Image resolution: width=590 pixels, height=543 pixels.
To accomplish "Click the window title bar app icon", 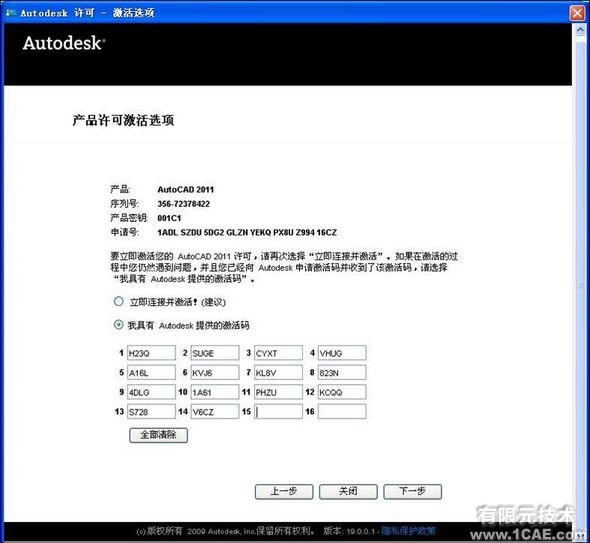I will (x=11, y=13).
